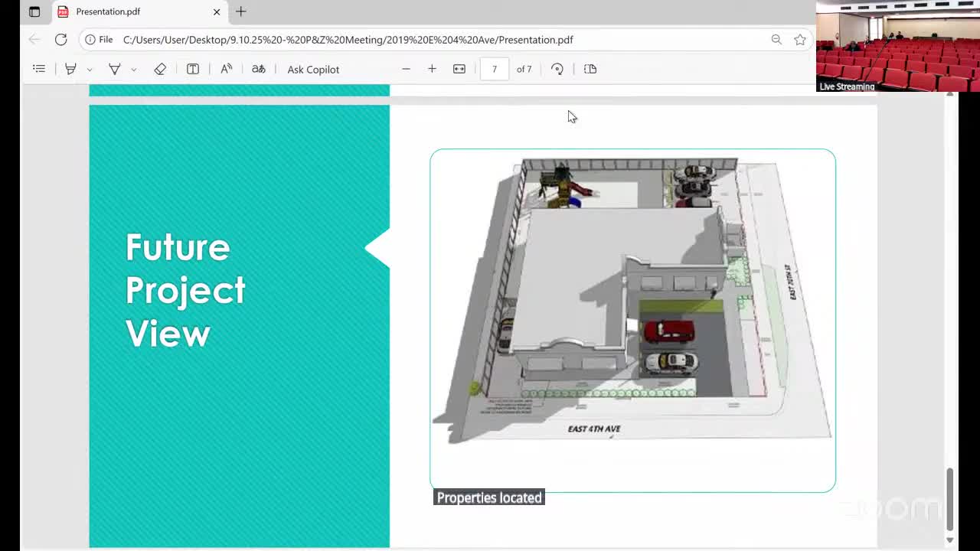Screen dimensions: 980x551
Task: Click the vertical scrollbar thumb
Action: pos(949,497)
